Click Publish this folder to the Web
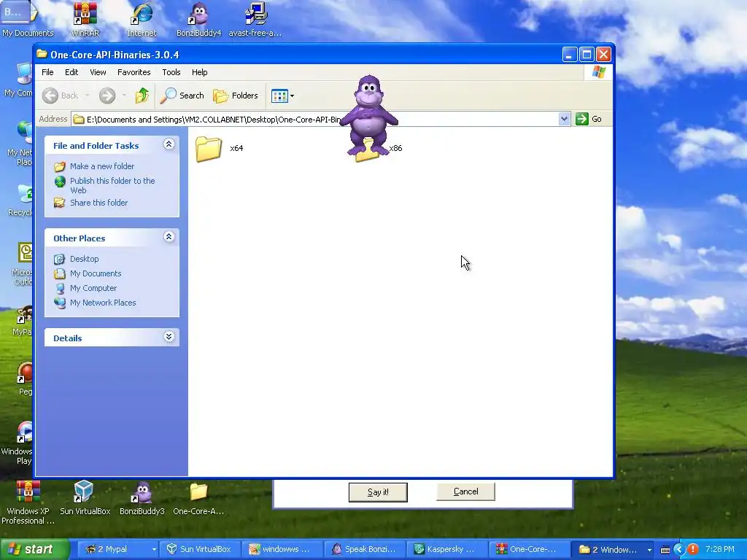The image size is (747, 560). [x=112, y=185]
